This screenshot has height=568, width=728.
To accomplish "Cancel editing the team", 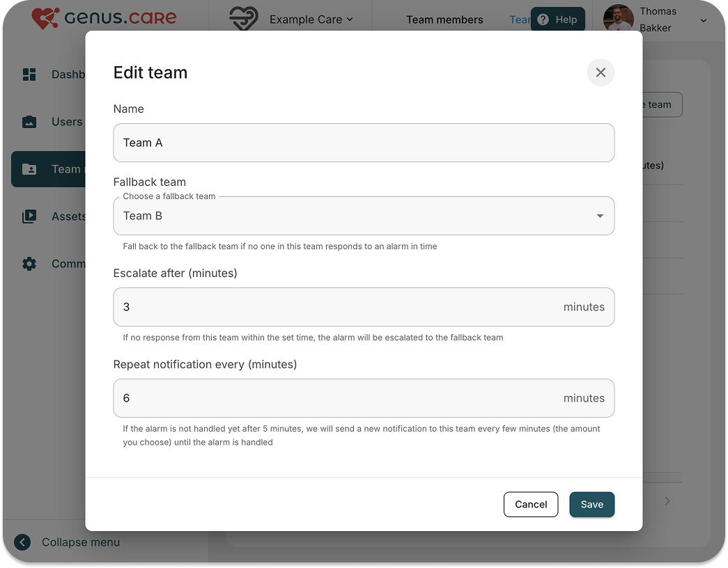I will [531, 505].
